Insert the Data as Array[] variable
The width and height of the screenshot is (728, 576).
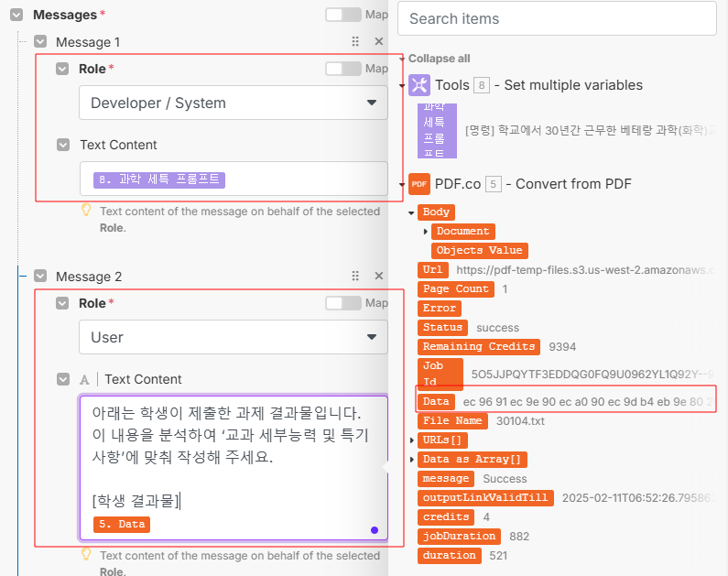pos(473,460)
